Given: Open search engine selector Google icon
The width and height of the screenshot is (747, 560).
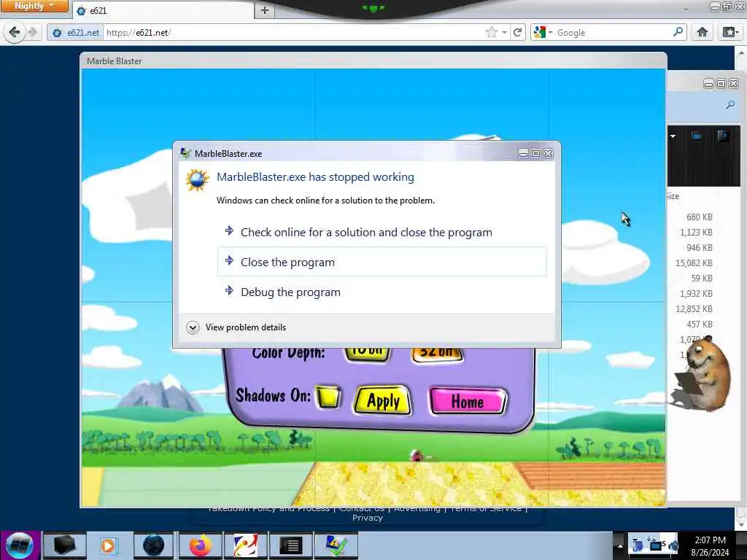Looking at the screenshot, I should click(x=543, y=32).
